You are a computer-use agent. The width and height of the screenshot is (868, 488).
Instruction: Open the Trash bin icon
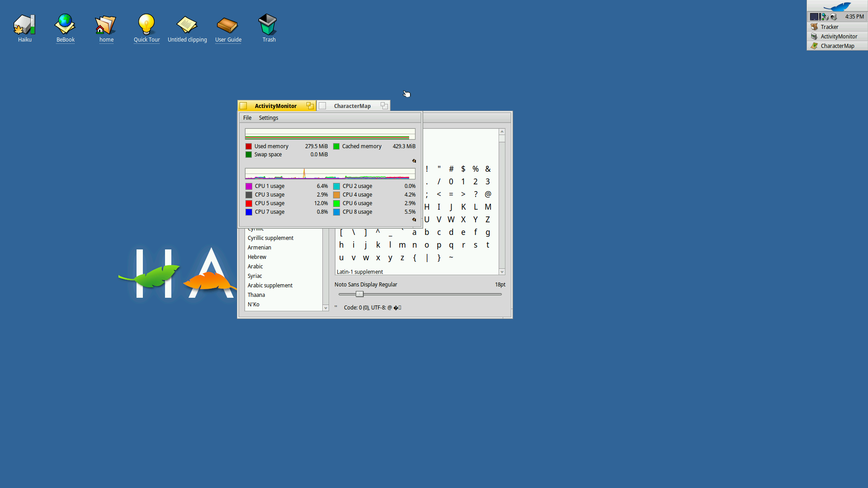[268, 24]
